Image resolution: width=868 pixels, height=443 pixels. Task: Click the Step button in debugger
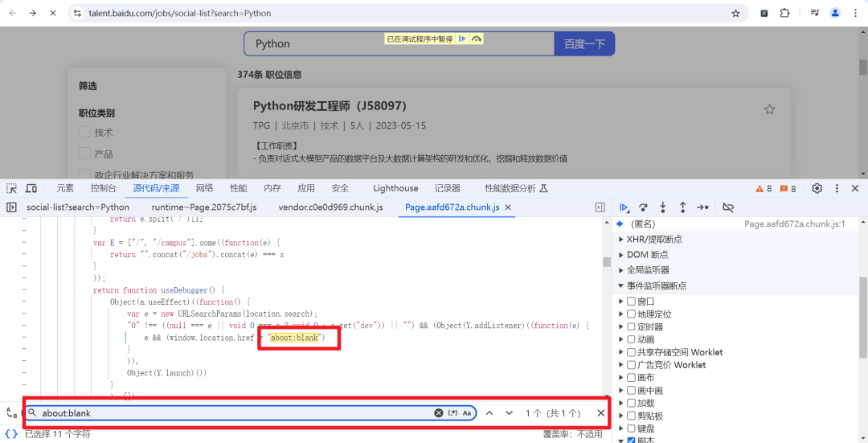pyautogui.click(x=702, y=207)
